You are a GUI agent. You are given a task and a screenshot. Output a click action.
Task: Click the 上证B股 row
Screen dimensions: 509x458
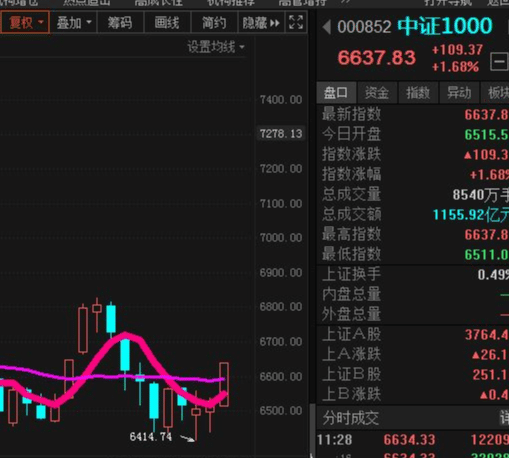coord(413,374)
